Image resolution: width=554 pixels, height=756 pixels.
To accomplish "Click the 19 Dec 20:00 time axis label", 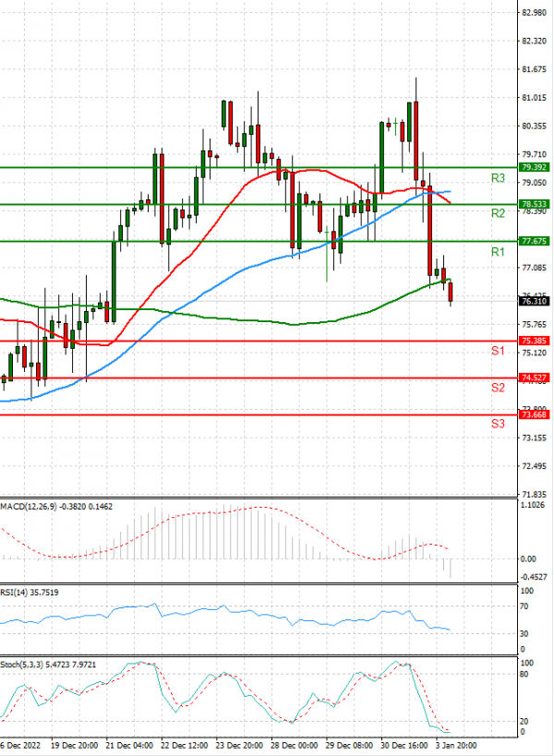I will pyautogui.click(x=74, y=746).
